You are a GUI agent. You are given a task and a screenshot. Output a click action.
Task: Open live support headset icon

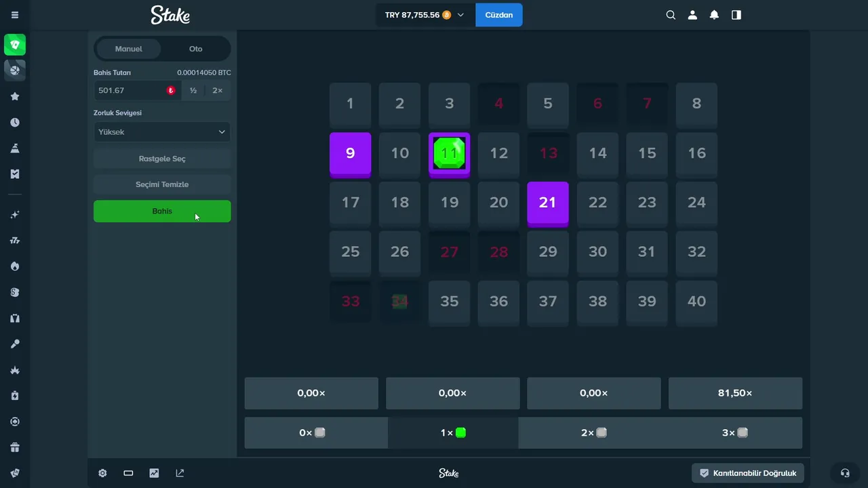845,473
